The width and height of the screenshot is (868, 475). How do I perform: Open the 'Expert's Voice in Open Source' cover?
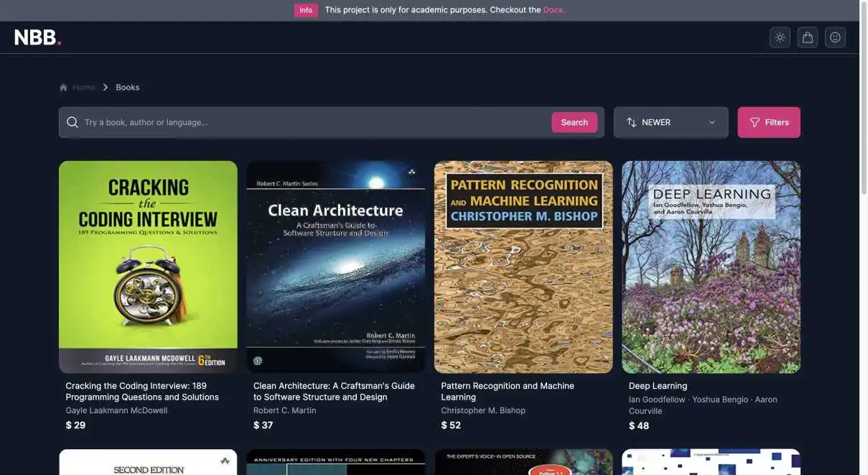point(523,462)
